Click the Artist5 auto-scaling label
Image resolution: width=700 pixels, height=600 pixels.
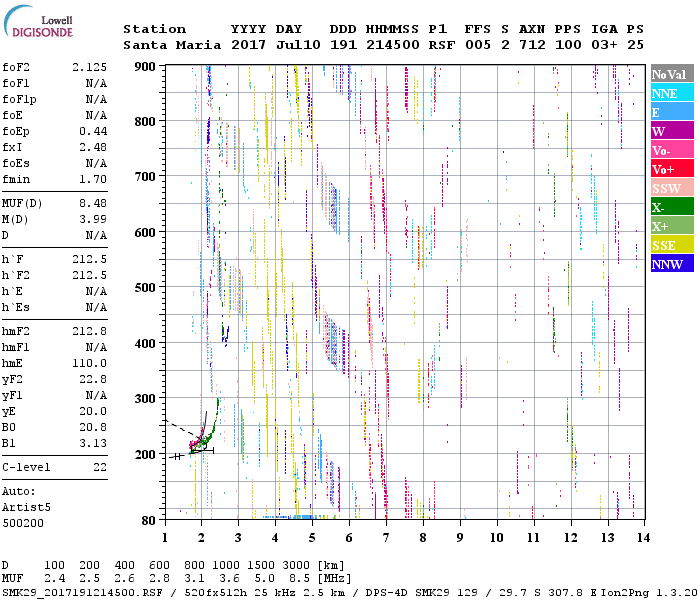pyautogui.click(x=26, y=508)
